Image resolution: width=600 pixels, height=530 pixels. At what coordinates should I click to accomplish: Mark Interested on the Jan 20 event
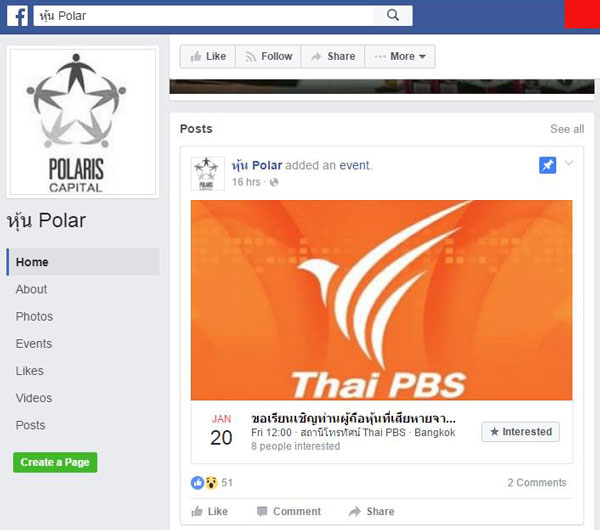coord(520,432)
